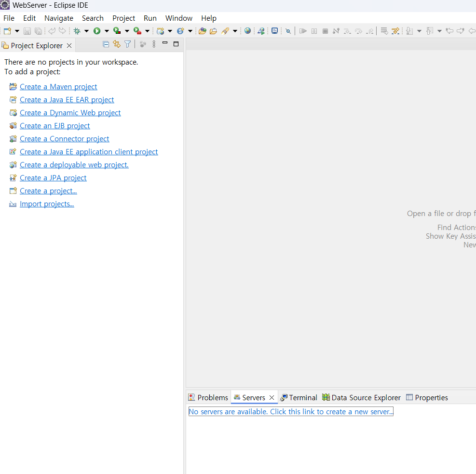Viewport: 476px width, 474px height.
Task: Expand the New Servlet dropdown arrow
Action: 190,31
